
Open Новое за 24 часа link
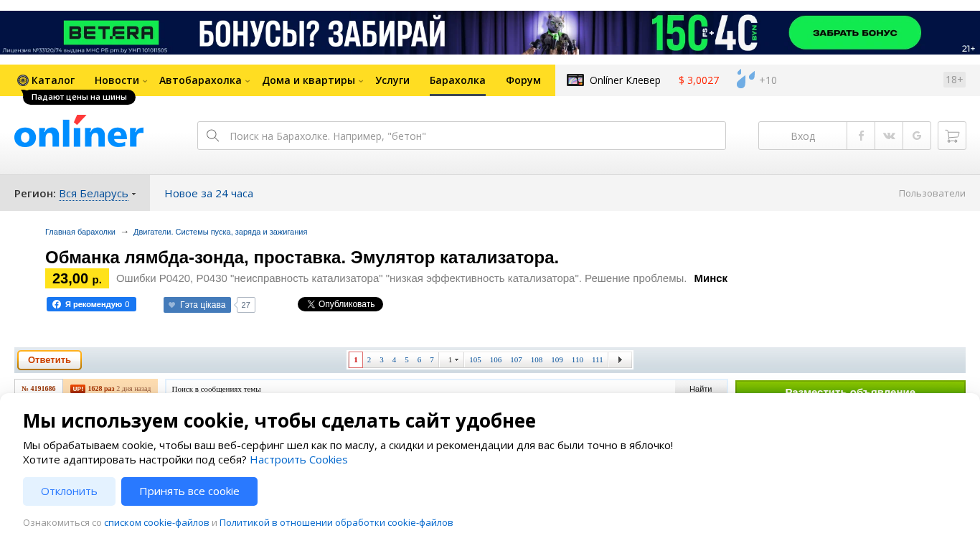(x=209, y=194)
